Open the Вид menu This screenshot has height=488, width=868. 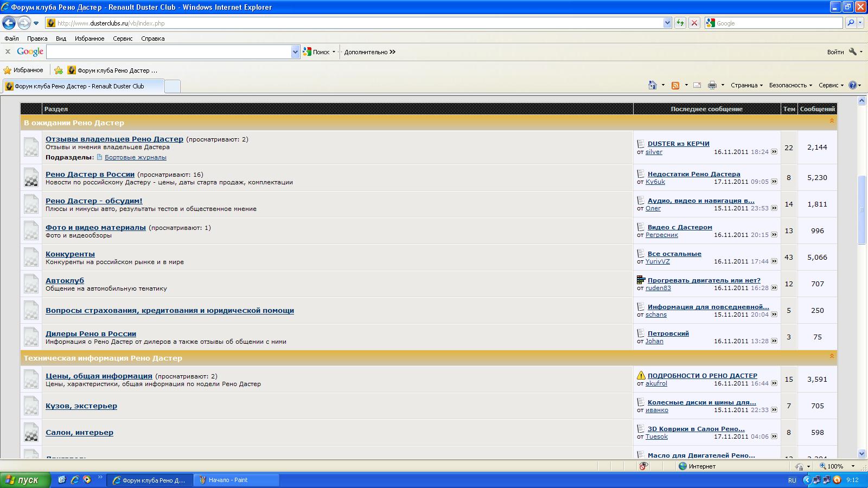click(61, 38)
